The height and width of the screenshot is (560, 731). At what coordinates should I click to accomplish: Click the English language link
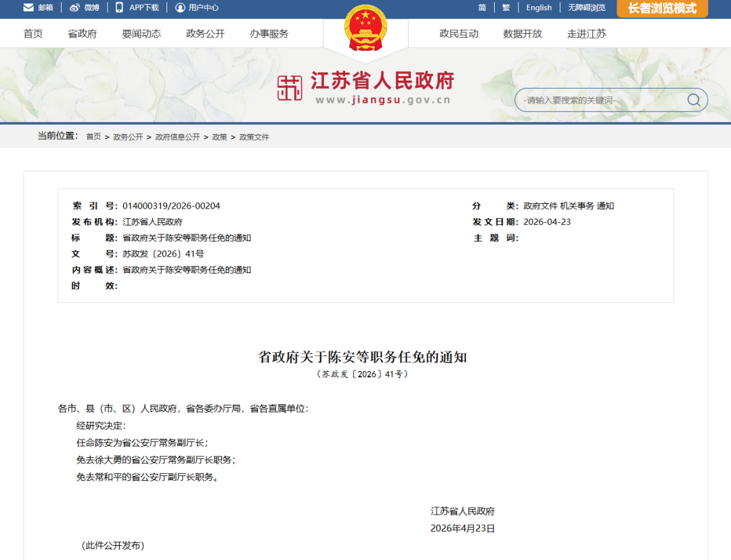click(539, 7)
